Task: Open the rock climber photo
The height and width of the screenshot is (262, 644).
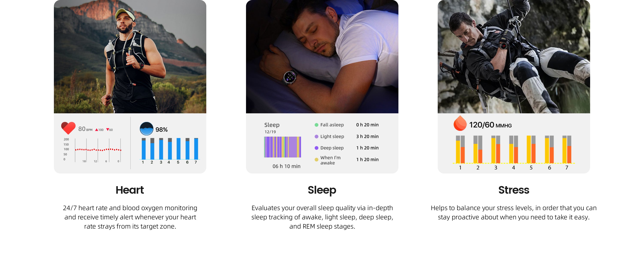Action: pyautogui.click(x=514, y=57)
